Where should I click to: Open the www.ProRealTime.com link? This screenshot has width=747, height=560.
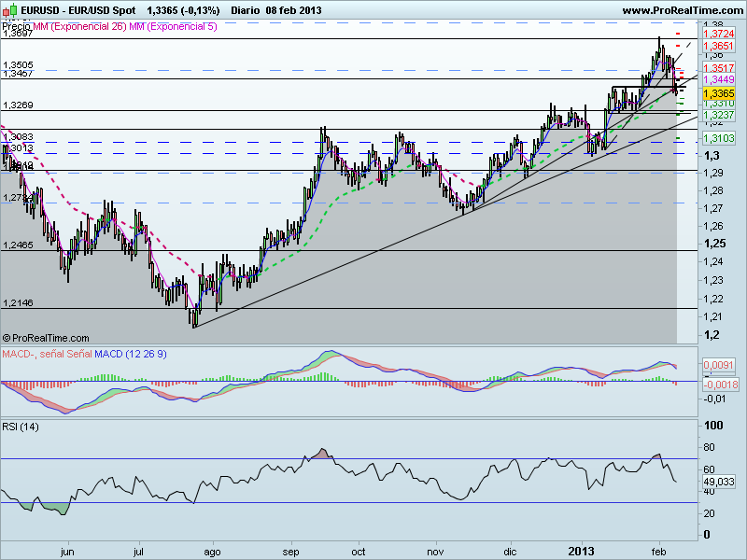coord(683,10)
